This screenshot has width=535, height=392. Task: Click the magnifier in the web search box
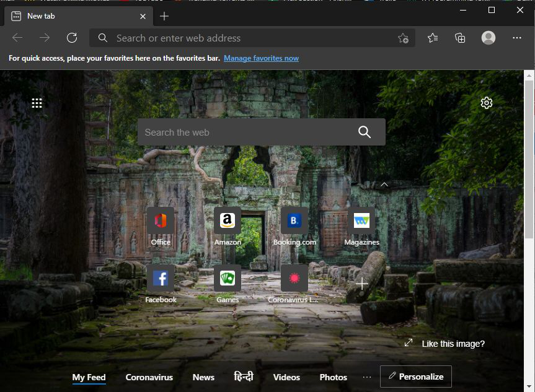[x=365, y=132]
